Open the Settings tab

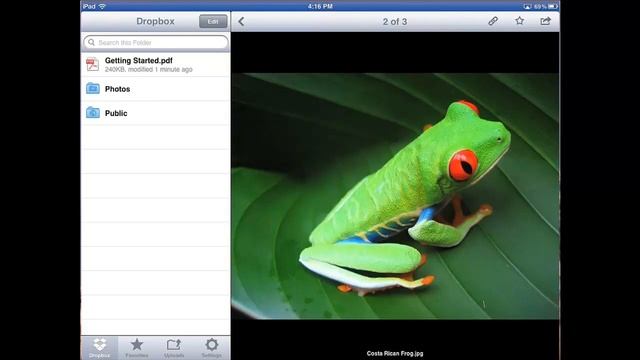coord(211,348)
